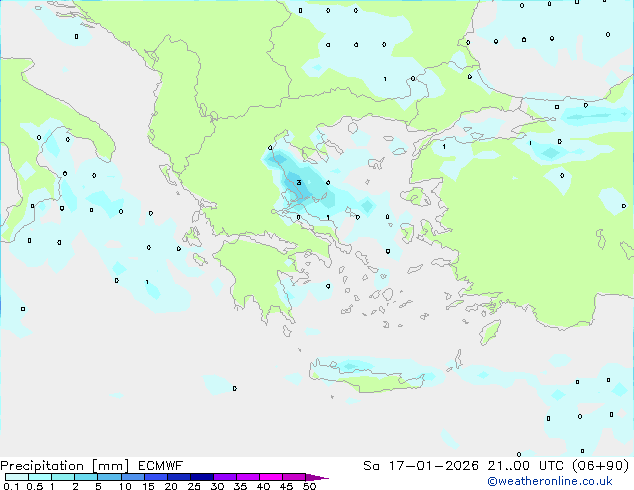Click the legend value '10'

coord(125,486)
